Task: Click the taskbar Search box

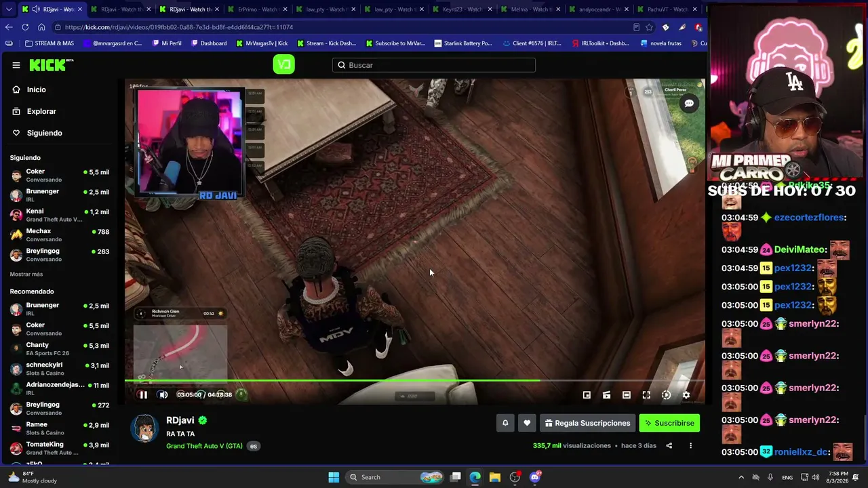Action: point(396,477)
